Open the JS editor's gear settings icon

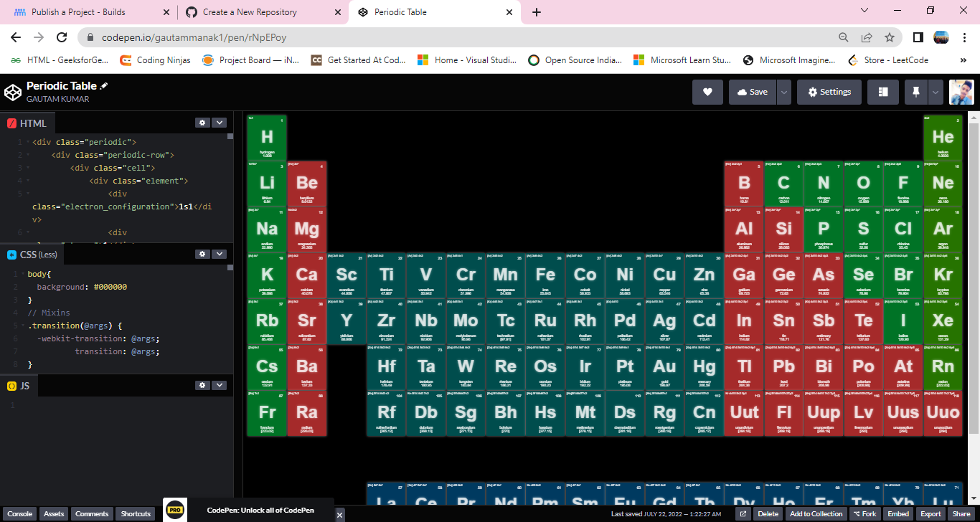tap(202, 385)
